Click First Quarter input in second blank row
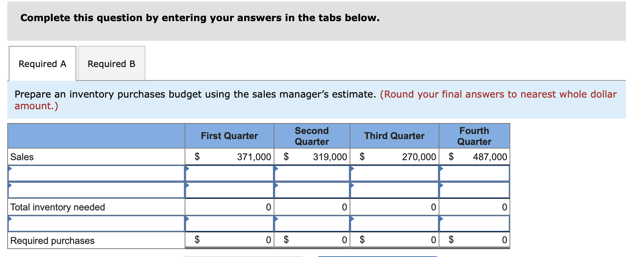The height and width of the screenshot is (257, 644). click(229, 190)
